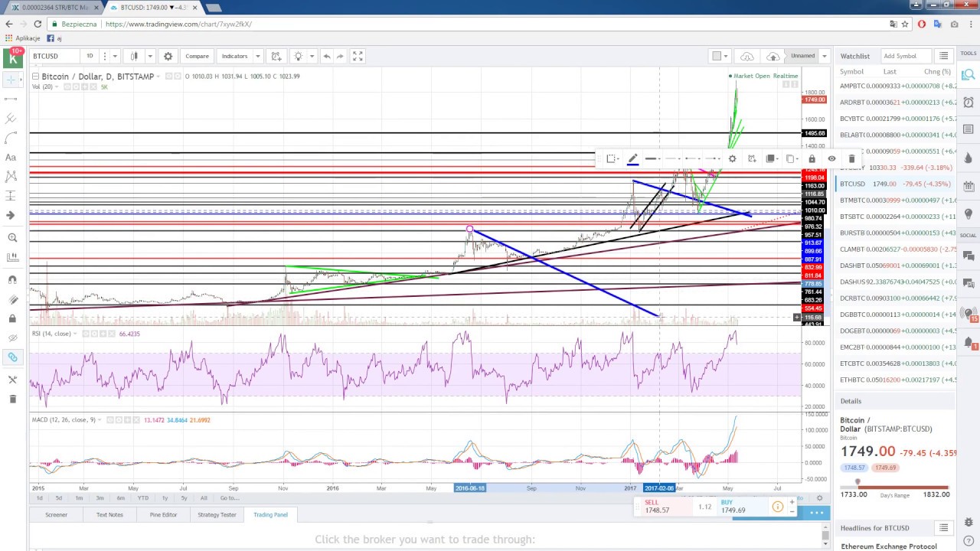Select the YTD date range button
The image size is (980, 551).
[143, 498]
